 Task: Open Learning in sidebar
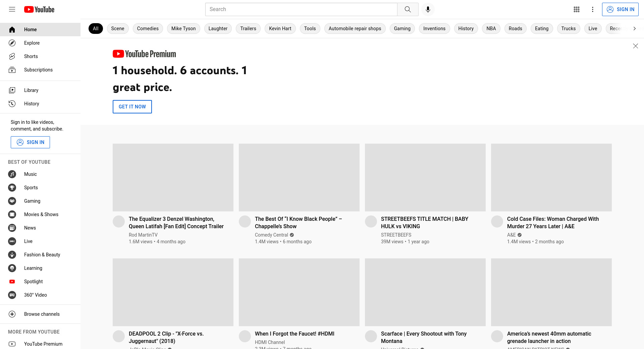(40, 268)
